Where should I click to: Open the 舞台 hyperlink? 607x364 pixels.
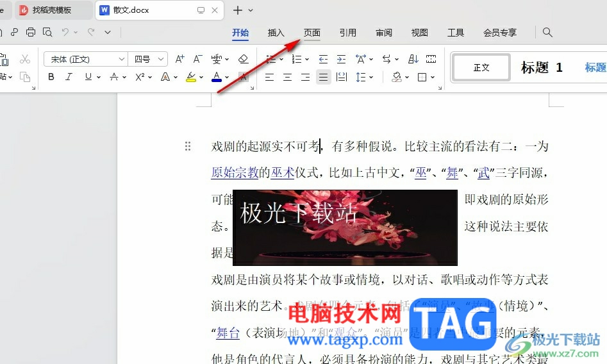click(x=228, y=333)
